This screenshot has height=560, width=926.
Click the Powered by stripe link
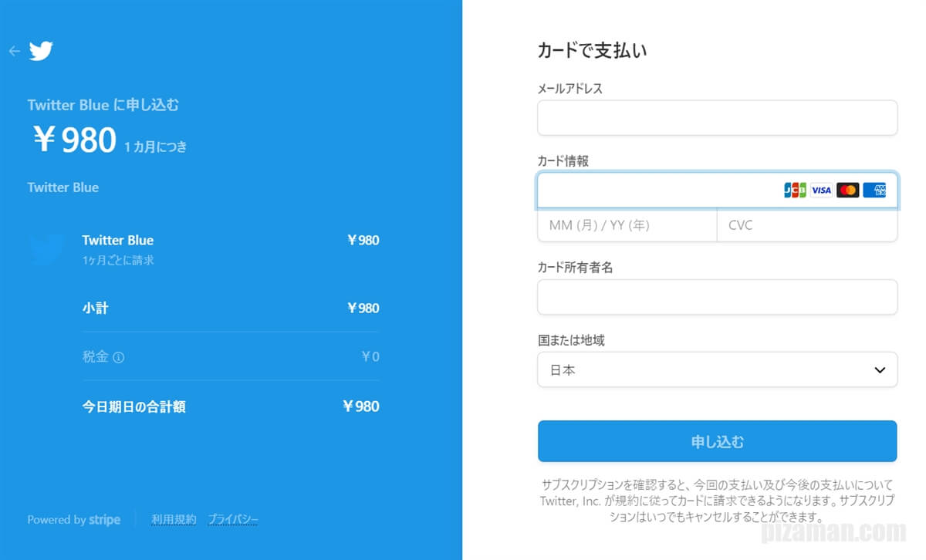(74, 520)
